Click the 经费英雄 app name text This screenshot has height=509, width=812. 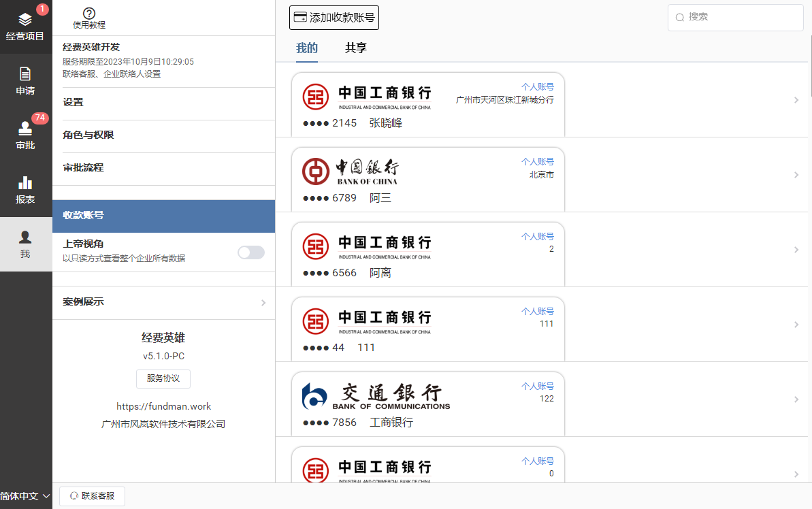pos(163,338)
